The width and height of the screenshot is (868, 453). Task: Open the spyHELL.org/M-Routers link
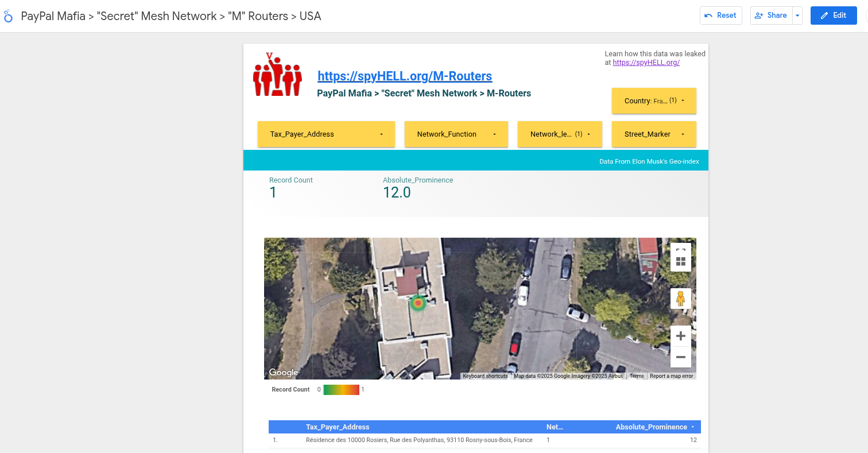coord(405,76)
